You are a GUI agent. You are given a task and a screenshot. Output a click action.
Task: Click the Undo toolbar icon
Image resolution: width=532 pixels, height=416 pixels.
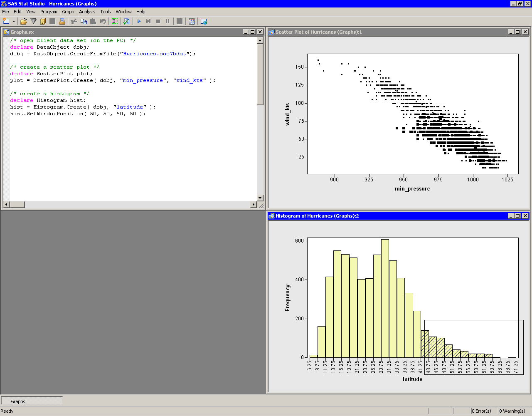click(103, 21)
